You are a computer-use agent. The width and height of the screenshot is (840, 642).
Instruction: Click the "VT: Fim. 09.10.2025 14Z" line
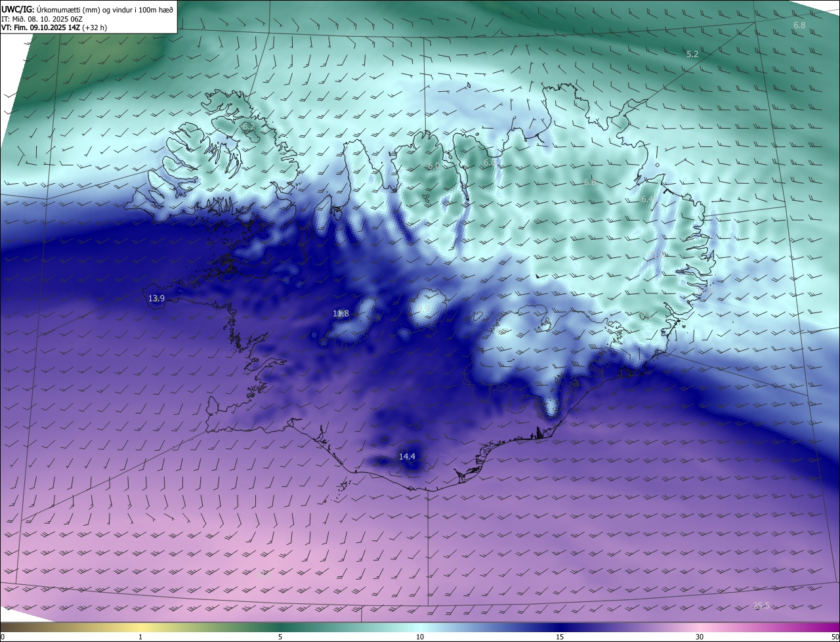pyautogui.click(x=54, y=28)
